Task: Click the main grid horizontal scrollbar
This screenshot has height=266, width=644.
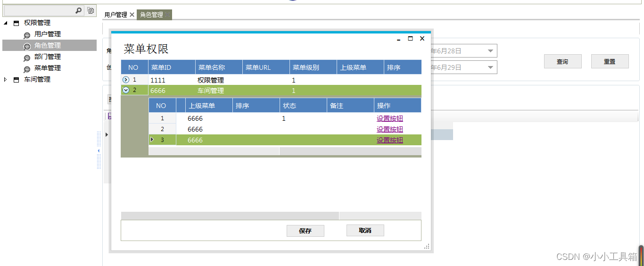Action: (x=271, y=216)
